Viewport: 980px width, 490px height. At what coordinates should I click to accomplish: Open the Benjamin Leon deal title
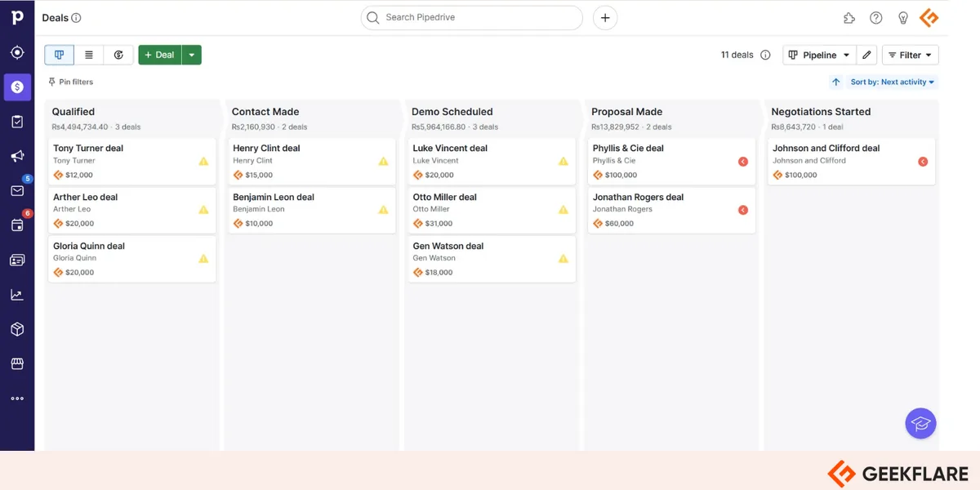274,197
